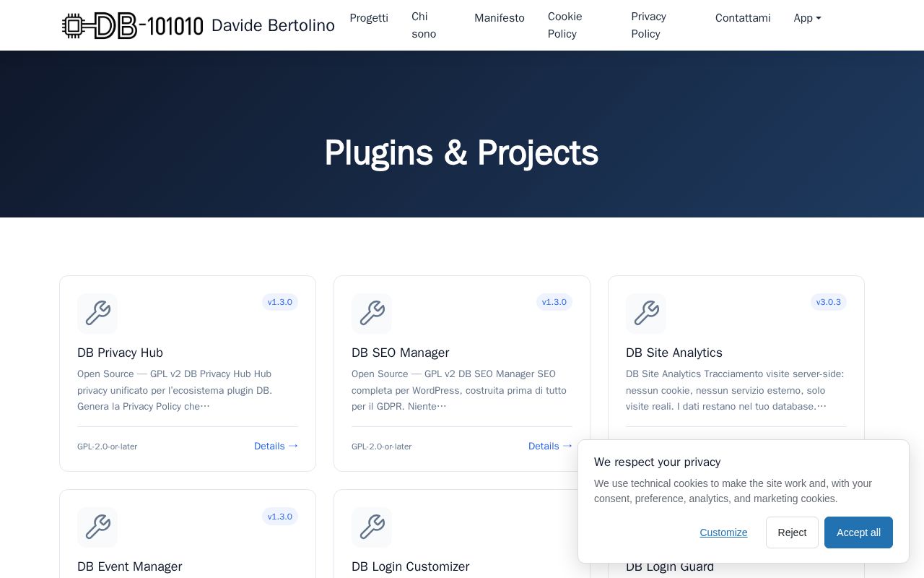Viewport: 924px width, 578px height.
Task: Click the DB Login Customizer title
Action: tap(410, 566)
